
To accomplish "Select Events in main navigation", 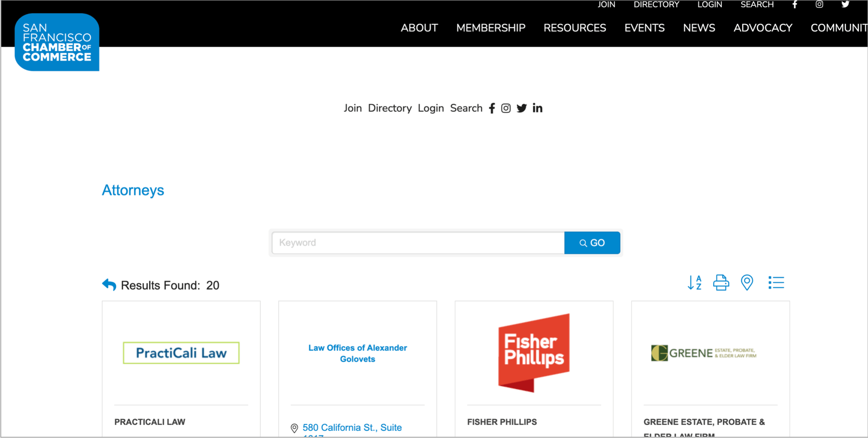I will pyautogui.click(x=644, y=28).
